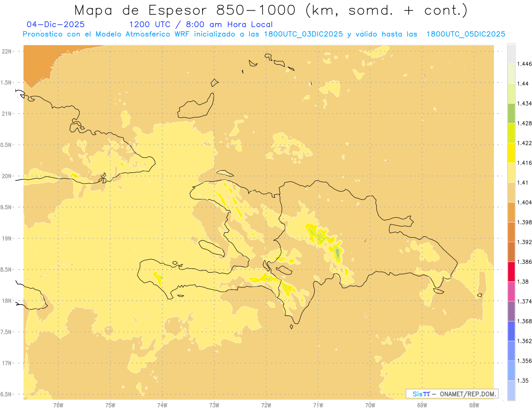Click the tan legend swatch below 1.41
Image resolution: width=532 pixels, height=411 pixels.
(511, 192)
